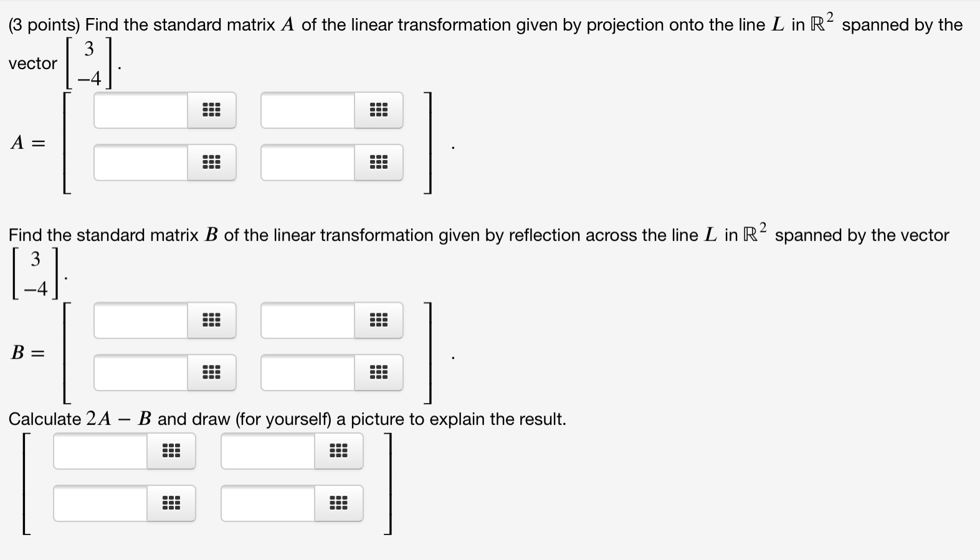Open equation editor for matrix B bottom-left entry
Image resolution: width=980 pixels, height=560 pixels.
click(x=212, y=373)
